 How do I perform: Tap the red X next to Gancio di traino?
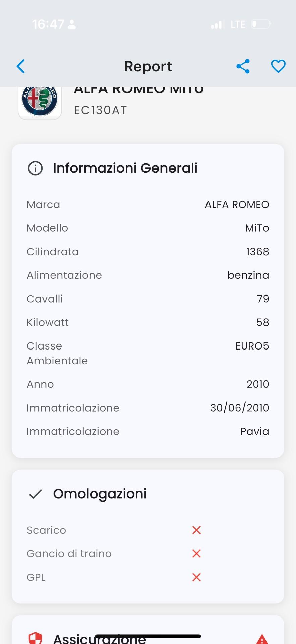pyautogui.click(x=196, y=553)
